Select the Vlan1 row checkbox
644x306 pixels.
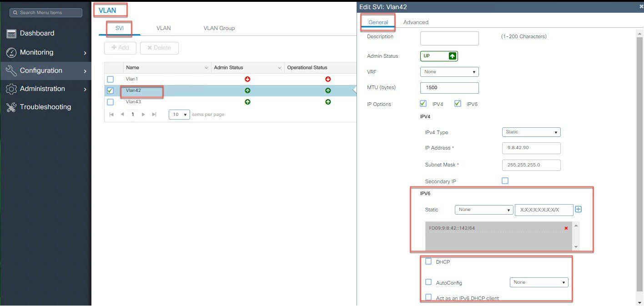pos(110,79)
